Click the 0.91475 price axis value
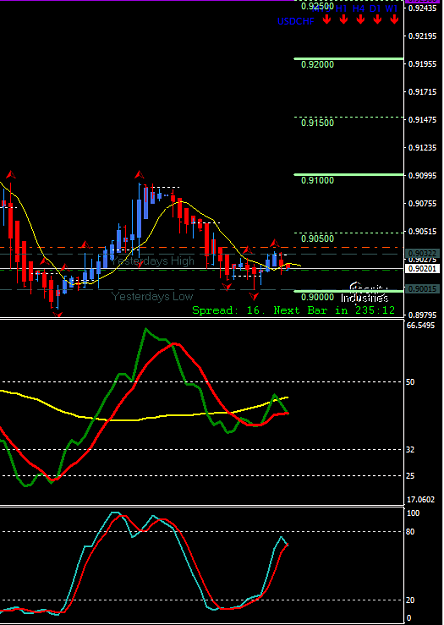 point(423,120)
